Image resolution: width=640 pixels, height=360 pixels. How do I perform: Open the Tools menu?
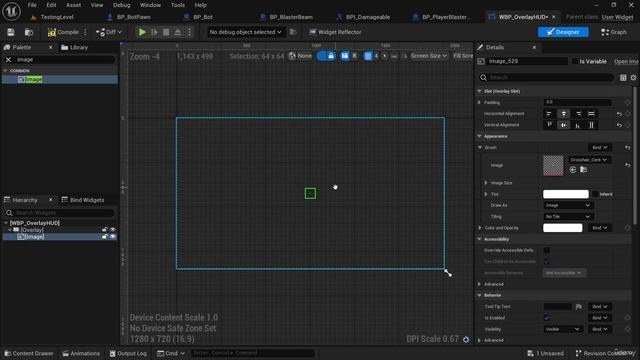pos(178,5)
